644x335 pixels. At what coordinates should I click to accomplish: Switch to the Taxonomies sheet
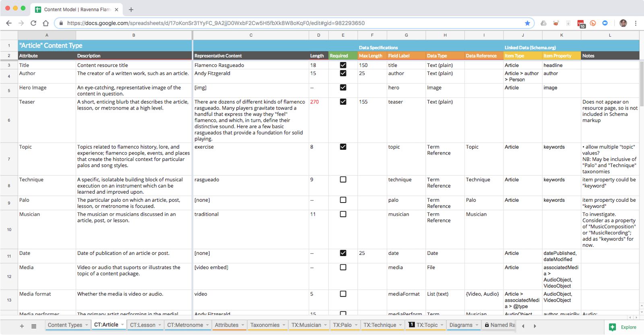click(265, 325)
